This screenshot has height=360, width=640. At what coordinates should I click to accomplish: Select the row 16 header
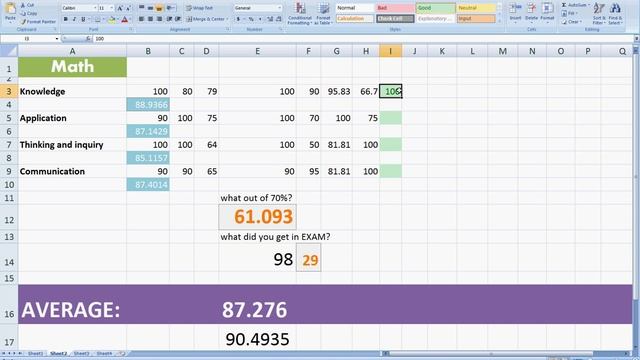pyautogui.click(x=9, y=304)
